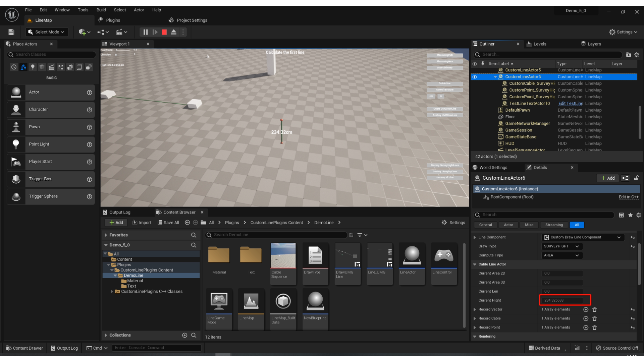
Task: Open the Select Mode dropdown
Action: pos(46,32)
